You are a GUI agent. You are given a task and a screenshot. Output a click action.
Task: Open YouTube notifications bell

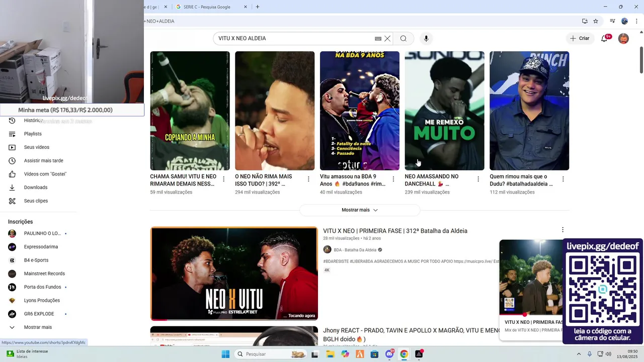coord(605,39)
